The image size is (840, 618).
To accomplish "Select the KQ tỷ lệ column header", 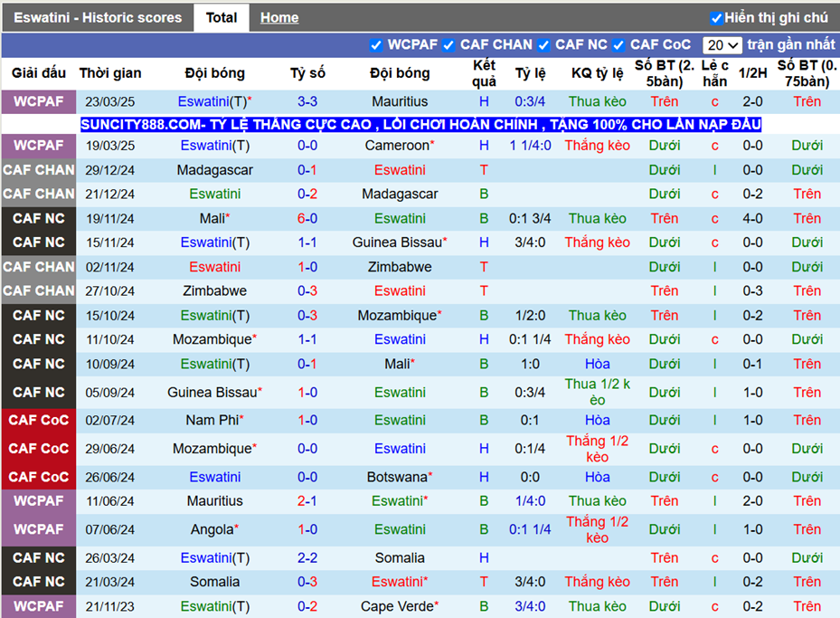I will 598,73.
